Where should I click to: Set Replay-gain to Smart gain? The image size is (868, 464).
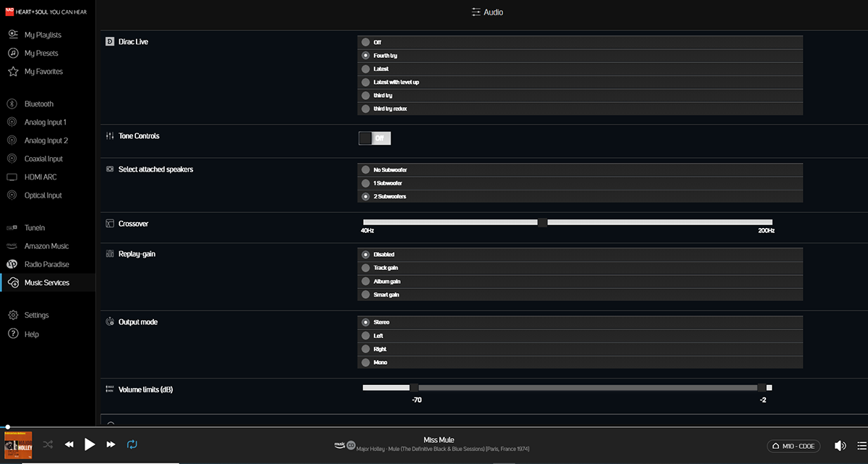tap(580, 295)
